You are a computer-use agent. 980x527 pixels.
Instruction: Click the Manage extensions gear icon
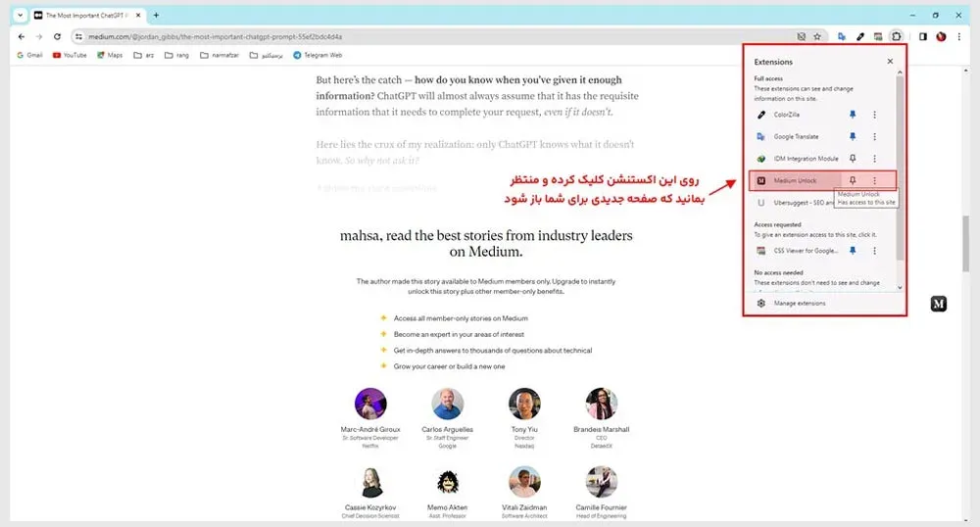point(760,303)
